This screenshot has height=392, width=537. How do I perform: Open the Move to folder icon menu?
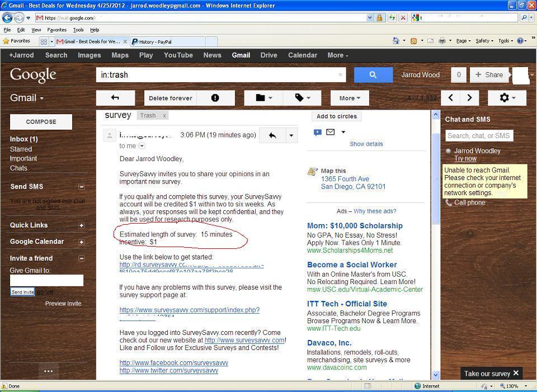point(263,98)
